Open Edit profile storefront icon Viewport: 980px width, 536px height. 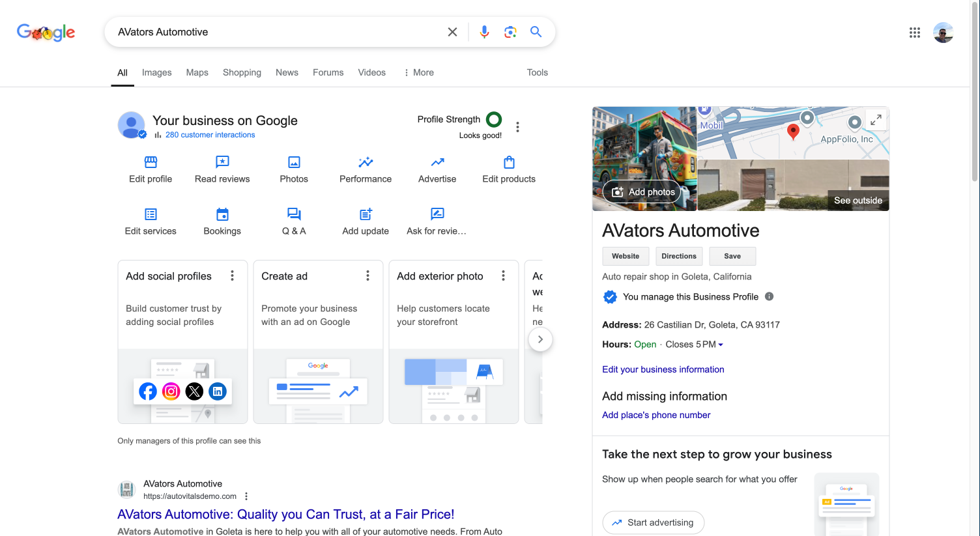[x=151, y=162]
